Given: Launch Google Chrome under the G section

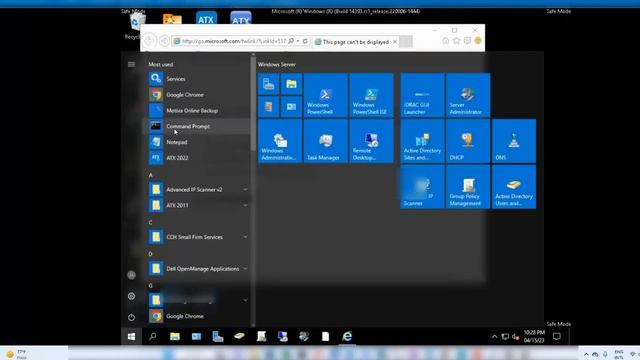Looking at the screenshot, I should (198, 316).
